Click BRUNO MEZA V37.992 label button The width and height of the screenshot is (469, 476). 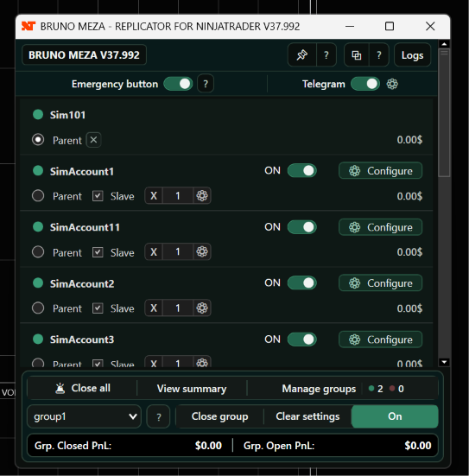coord(84,55)
